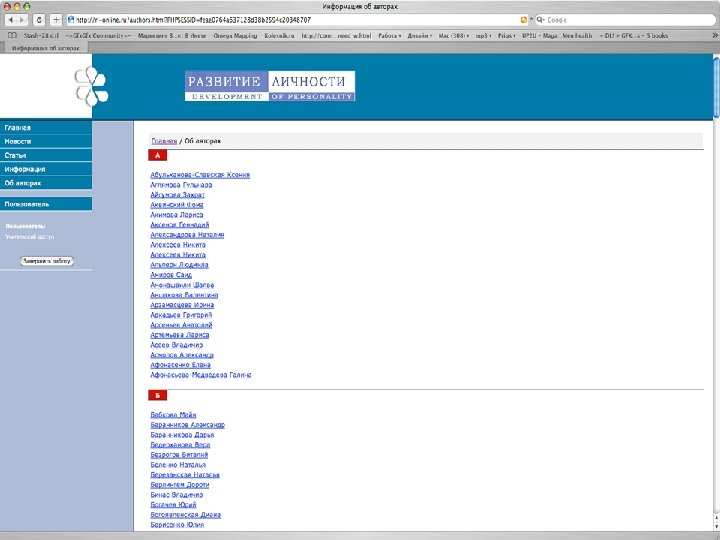The image size is (720, 540).
Task: Select the name Баранникова Дарья
Action: (x=182, y=434)
